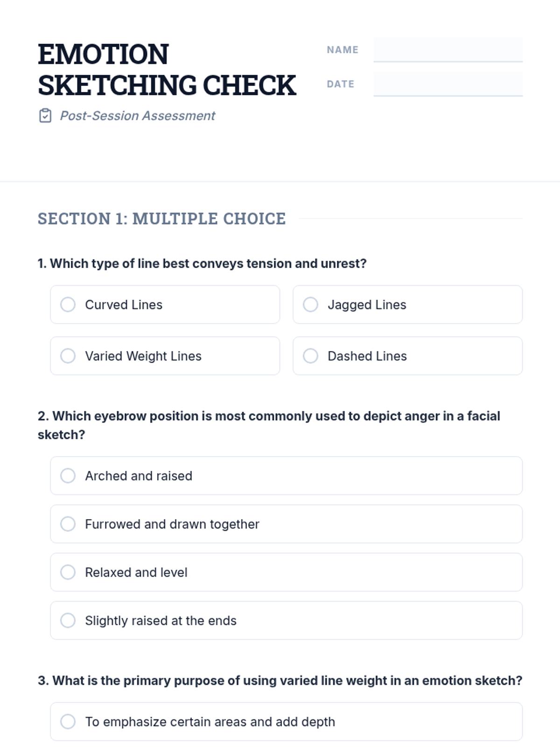Viewport: 560px width, 747px height.
Task: Choose Slightly raised at the ends
Action: pos(68,620)
